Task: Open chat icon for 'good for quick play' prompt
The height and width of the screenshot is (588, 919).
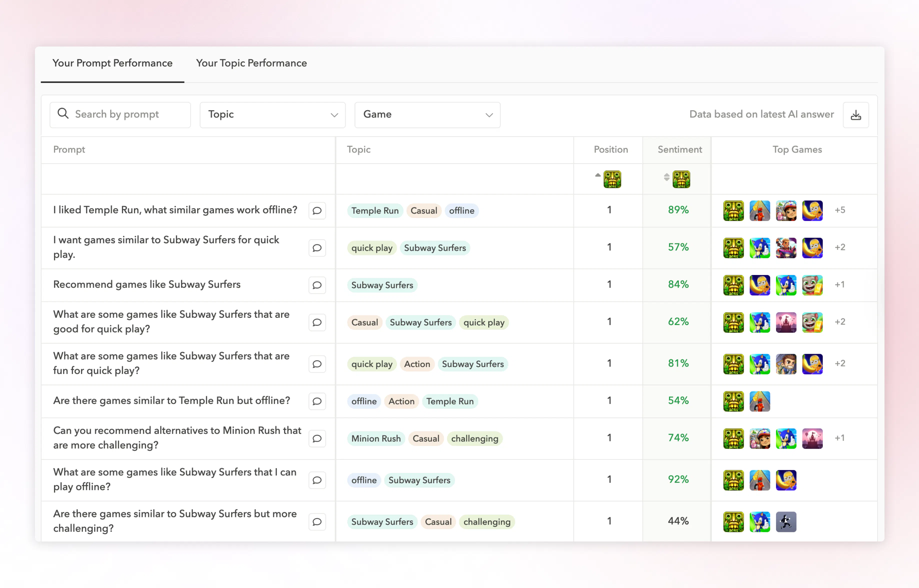Action: [317, 322]
